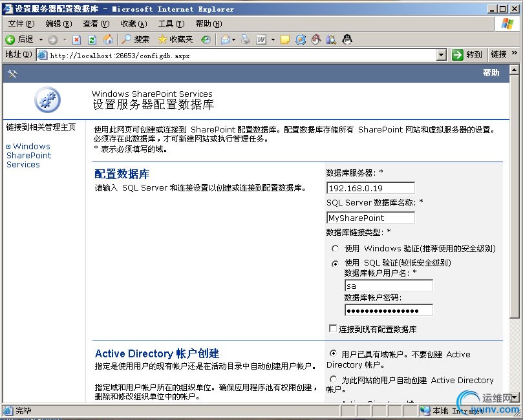Open the Windows SharePoint Services sidebar link
The width and height of the screenshot is (523, 420).
(28, 155)
